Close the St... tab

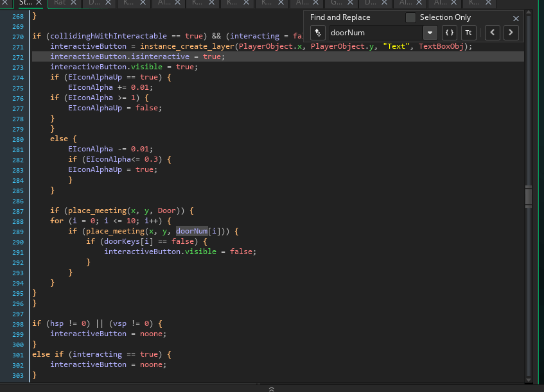(39, 3)
